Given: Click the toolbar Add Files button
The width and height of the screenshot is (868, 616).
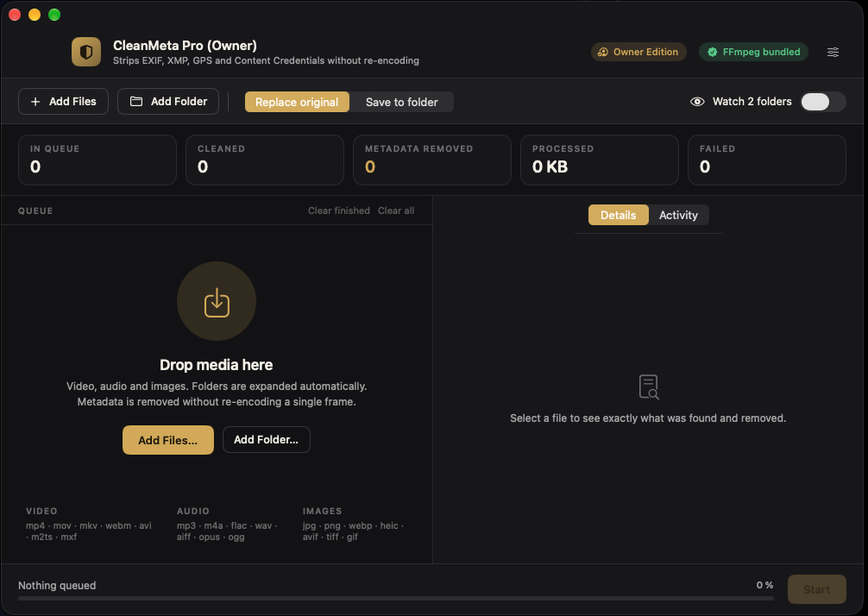Looking at the screenshot, I should pyautogui.click(x=63, y=102).
